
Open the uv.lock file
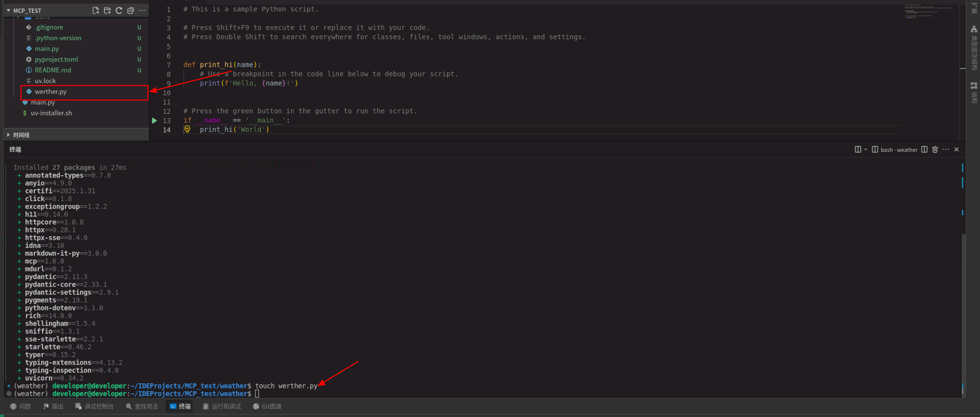point(45,81)
